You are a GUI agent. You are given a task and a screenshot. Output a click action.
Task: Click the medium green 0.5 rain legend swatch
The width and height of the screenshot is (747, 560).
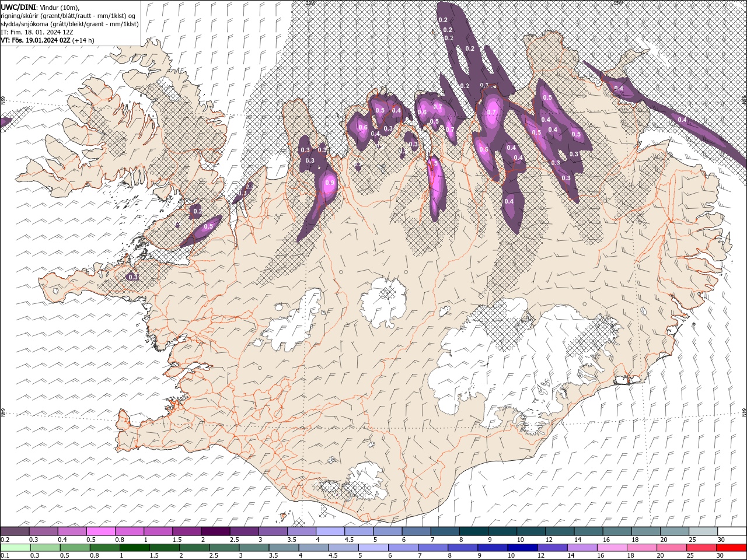75,548
